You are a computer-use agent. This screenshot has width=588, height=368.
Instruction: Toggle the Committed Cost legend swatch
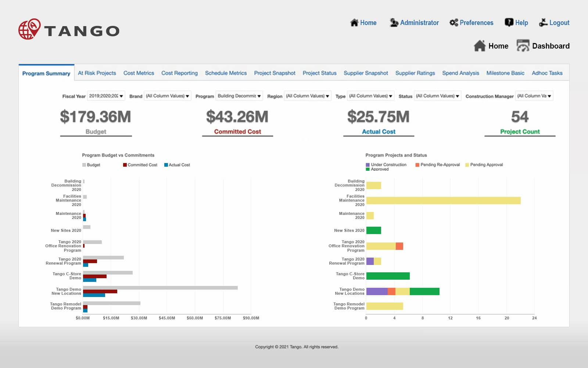(x=125, y=165)
